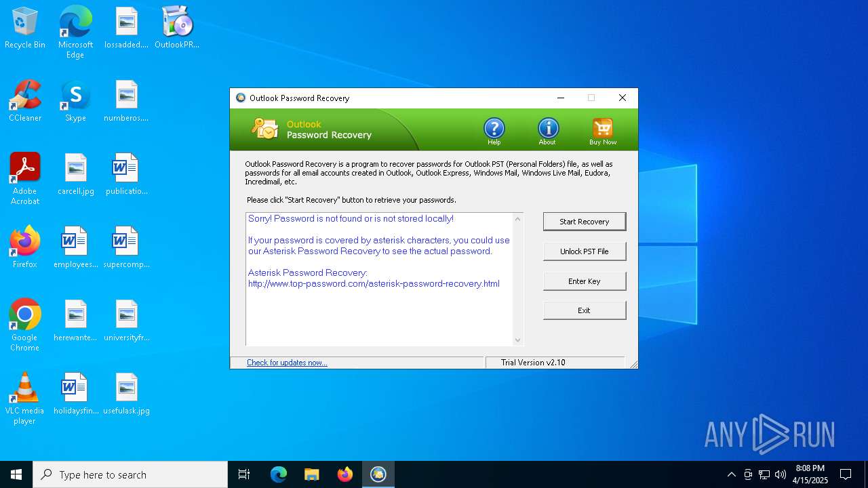Click the Enter Key button
868x488 pixels.
(x=585, y=281)
